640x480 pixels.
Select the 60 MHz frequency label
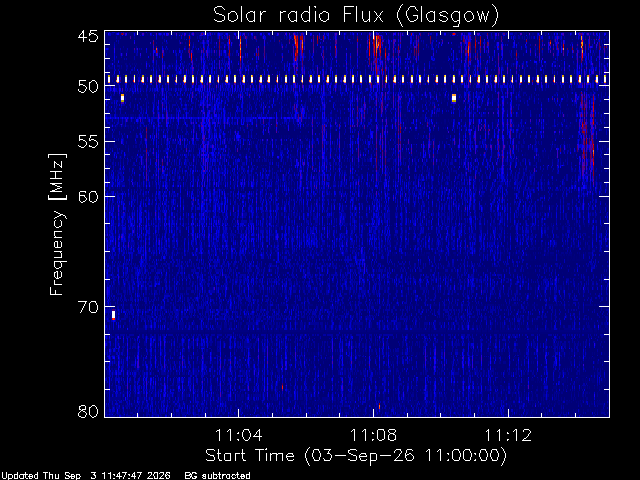pos(88,196)
